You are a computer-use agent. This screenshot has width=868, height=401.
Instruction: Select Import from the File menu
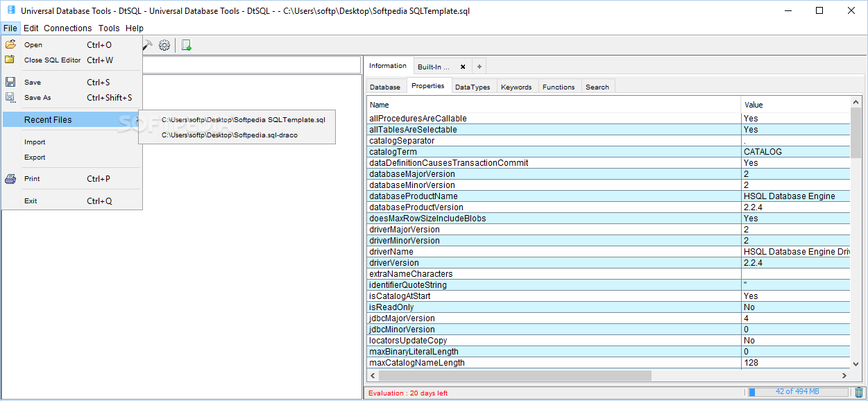click(x=72, y=142)
